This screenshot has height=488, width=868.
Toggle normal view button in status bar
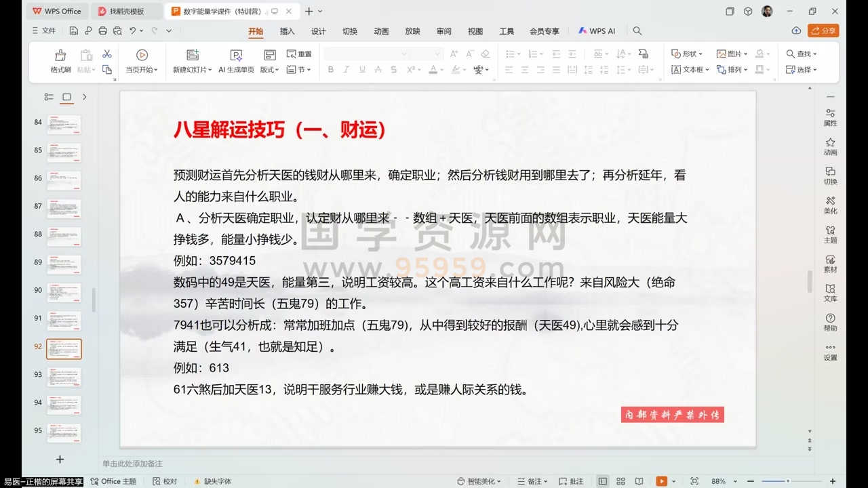click(602, 481)
